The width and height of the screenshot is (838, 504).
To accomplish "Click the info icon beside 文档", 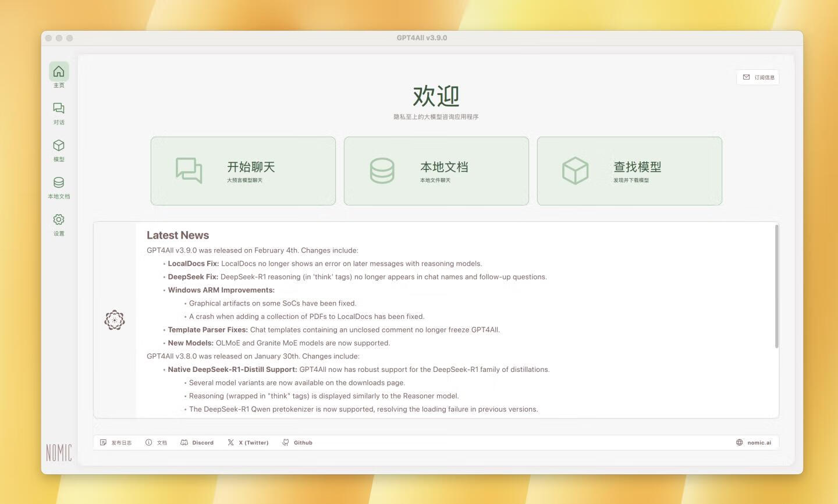I will [149, 443].
